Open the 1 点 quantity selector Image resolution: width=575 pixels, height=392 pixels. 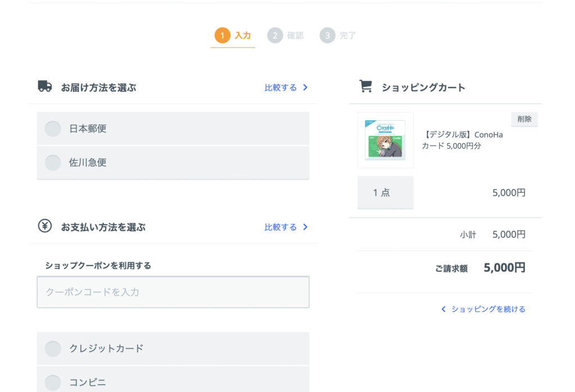point(385,193)
